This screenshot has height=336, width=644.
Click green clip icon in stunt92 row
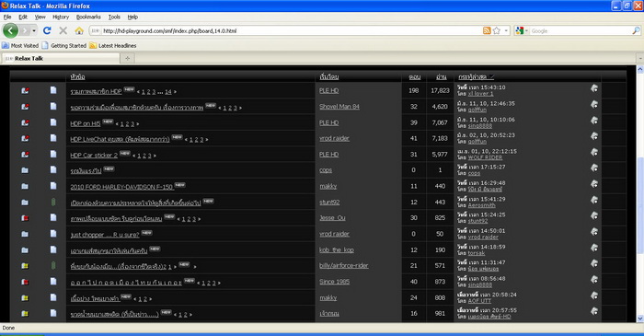[x=53, y=202]
